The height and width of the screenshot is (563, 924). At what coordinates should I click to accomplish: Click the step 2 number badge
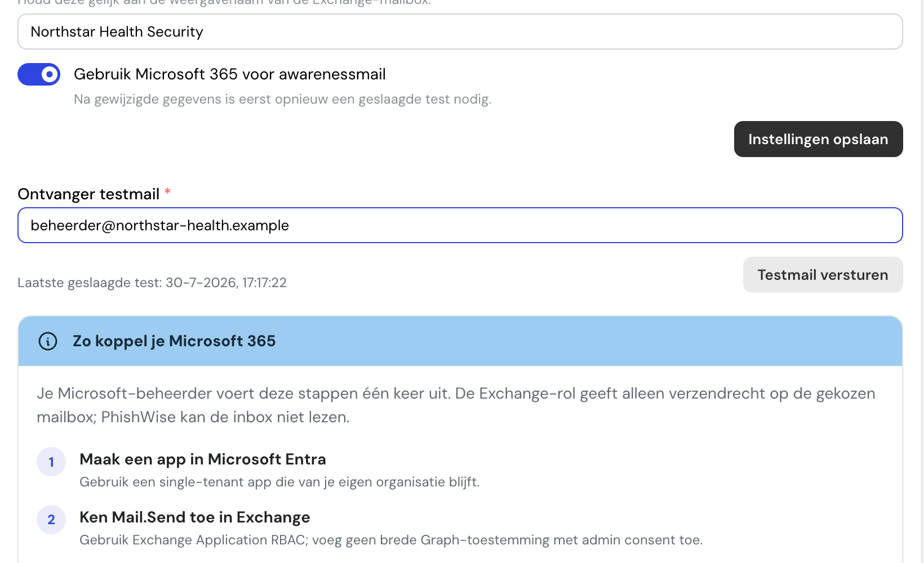[51, 520]
